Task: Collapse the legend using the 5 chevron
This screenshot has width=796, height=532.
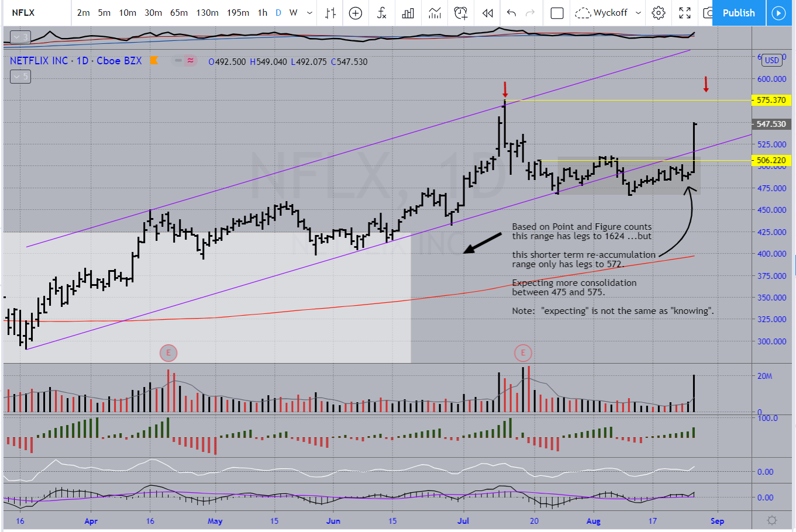Action: click(20, 77)
